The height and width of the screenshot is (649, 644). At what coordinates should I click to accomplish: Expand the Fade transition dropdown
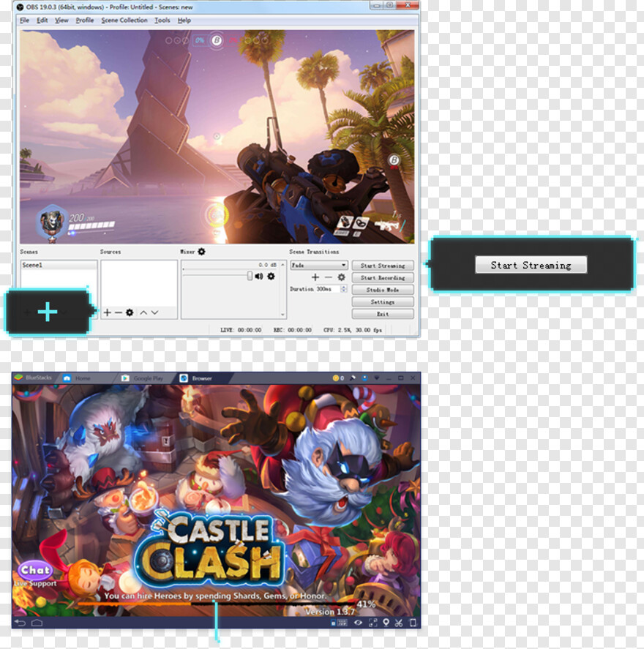(318, 265)
